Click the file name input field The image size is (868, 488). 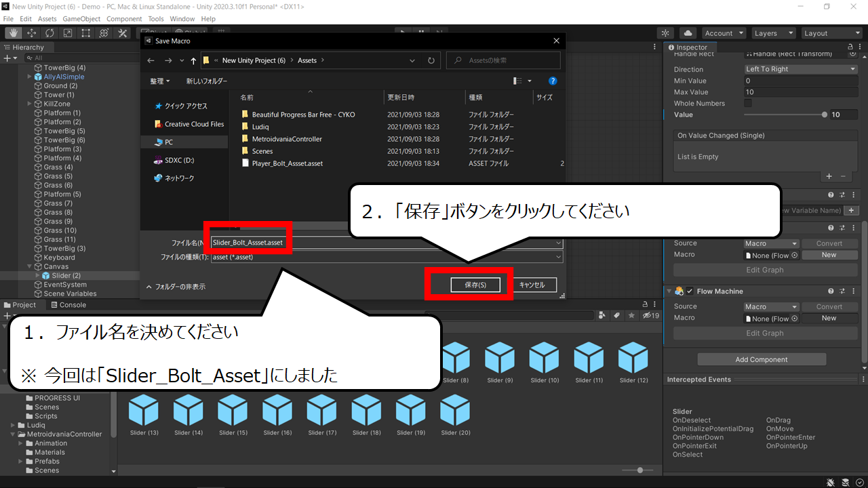(x=387, y=242)
